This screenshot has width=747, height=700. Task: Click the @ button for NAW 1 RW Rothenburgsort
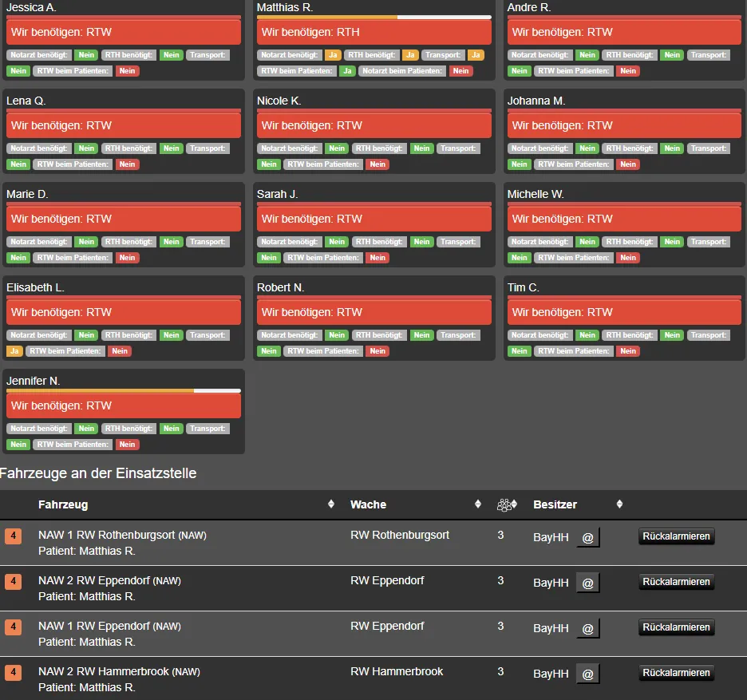[588, 538]
